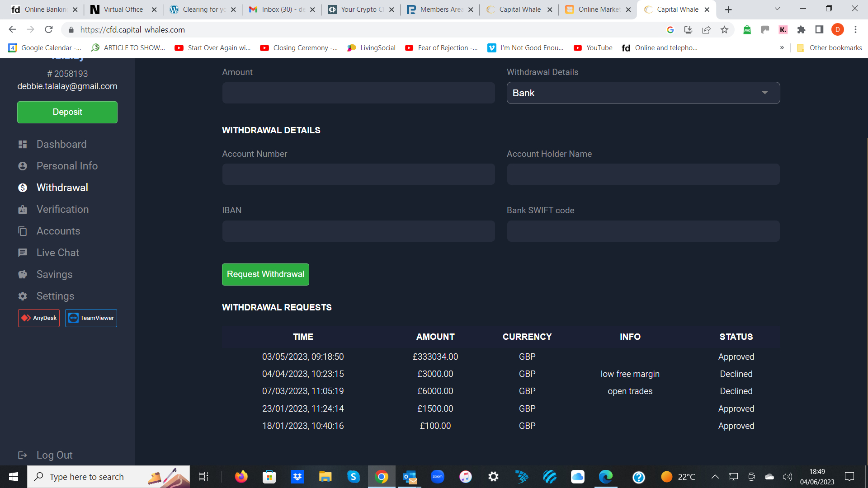The image size is (868, 488).
Task: Open Live Chat
Action: pyautogui.click(x=57, y=253)
